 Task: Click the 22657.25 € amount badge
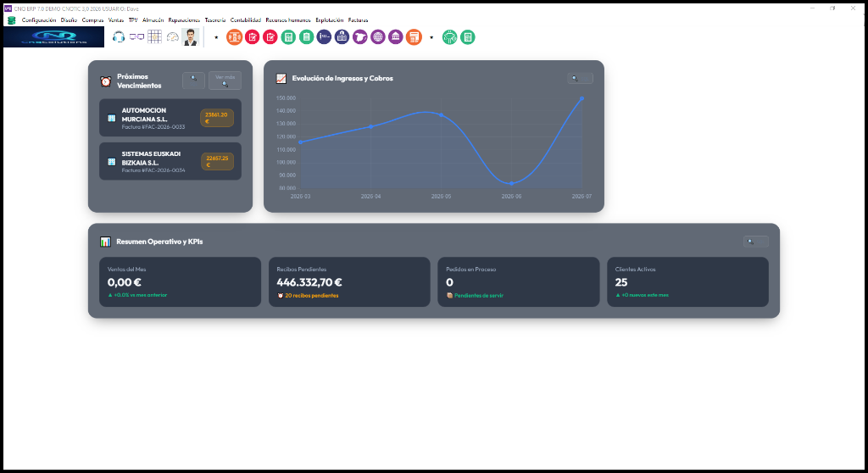pos(217,162)
